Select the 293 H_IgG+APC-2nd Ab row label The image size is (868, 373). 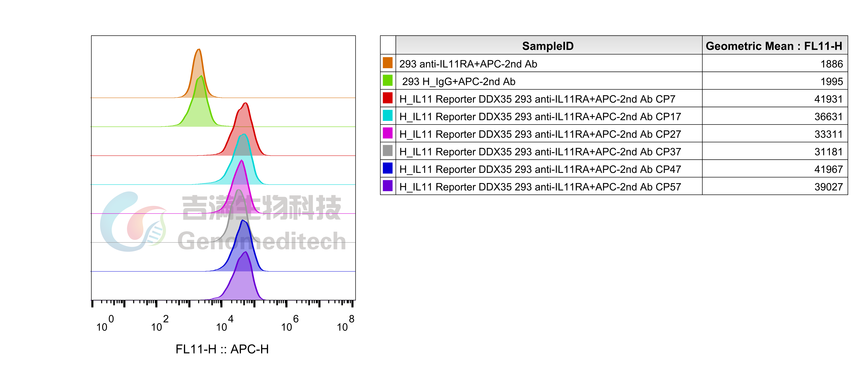[459, 81]
